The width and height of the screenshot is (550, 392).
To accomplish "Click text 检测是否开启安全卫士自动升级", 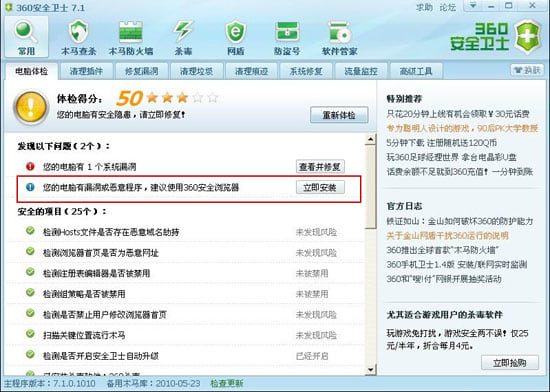I will coord(101,356).
